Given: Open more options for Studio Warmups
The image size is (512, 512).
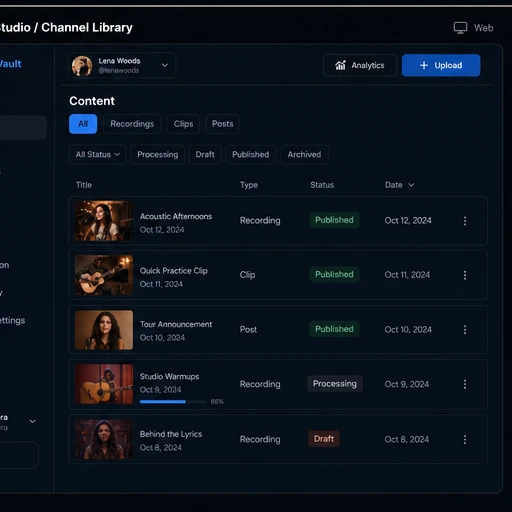Looking at the screenshot, I should point(465,384).
